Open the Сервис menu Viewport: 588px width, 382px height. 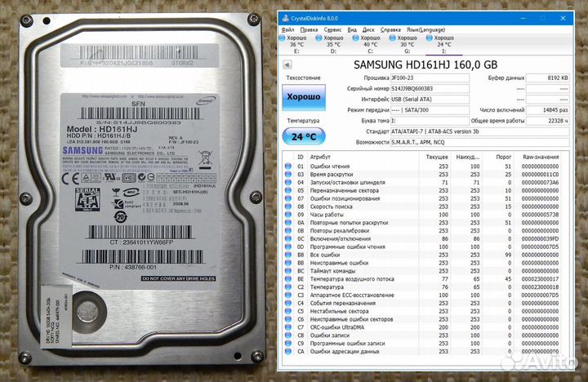click(x=332, y=29)
